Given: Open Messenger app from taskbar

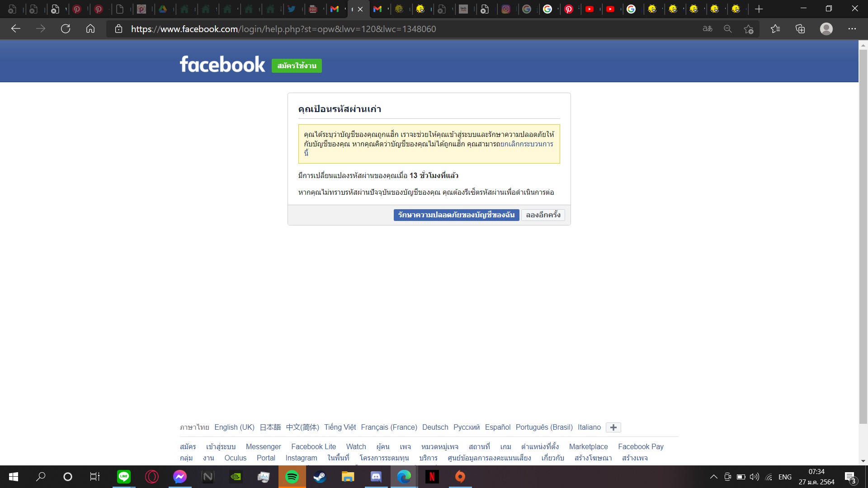Looking at the screenshot, I should click(180, 477).
